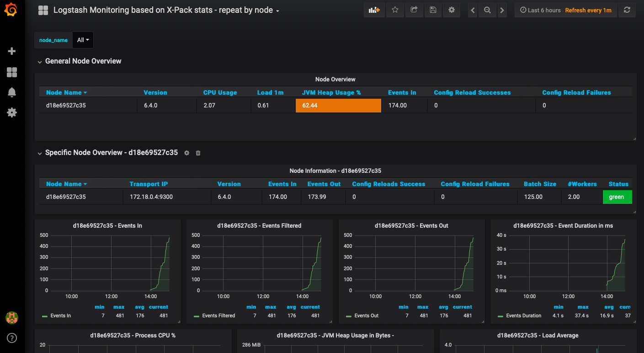Open the node_name All dropdown
This screenshot has width=644, height=353.
pyautogui.click(x=83, y=40)
